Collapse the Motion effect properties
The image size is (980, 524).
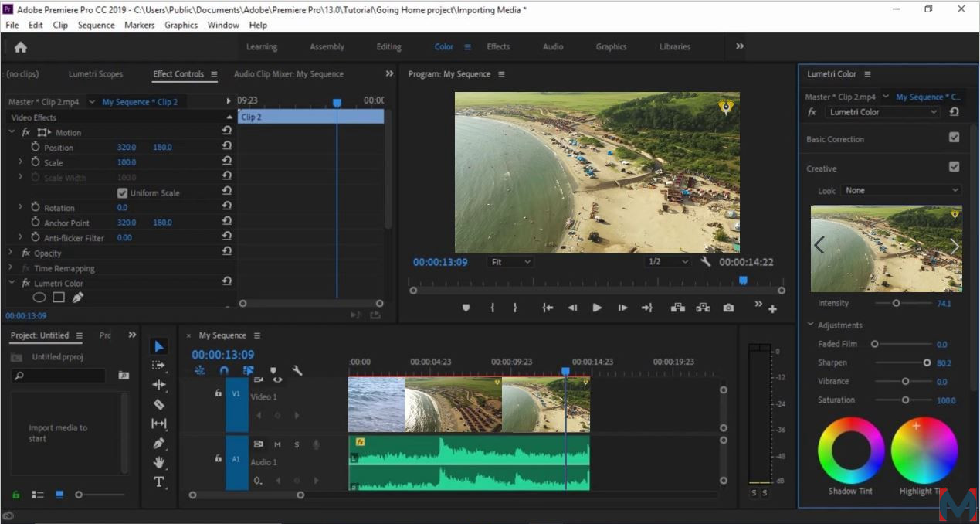click(x=12, y=132)
